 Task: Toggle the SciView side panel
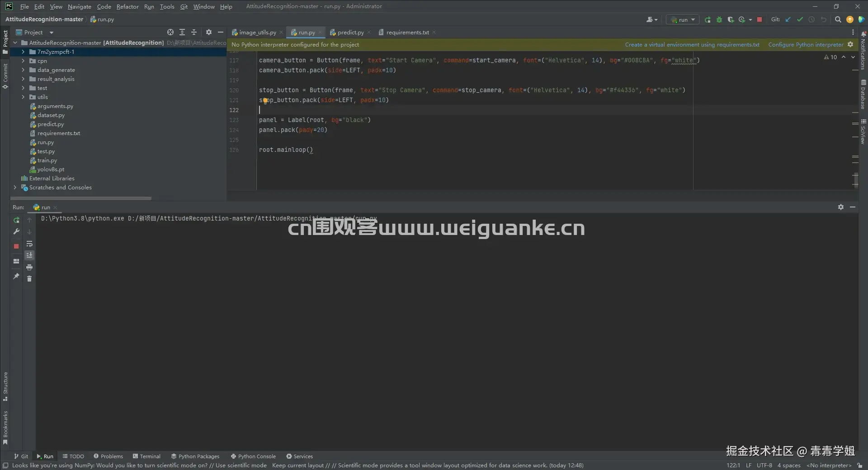863,132
